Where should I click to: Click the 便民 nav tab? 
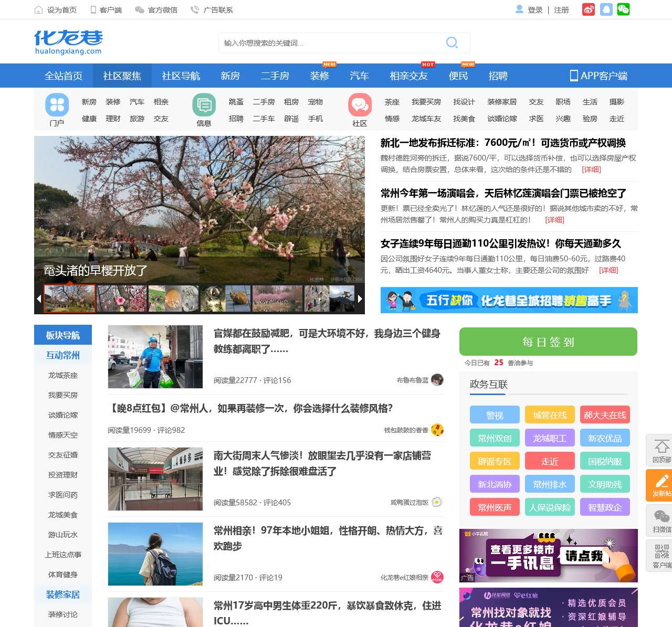coord(458,76)
